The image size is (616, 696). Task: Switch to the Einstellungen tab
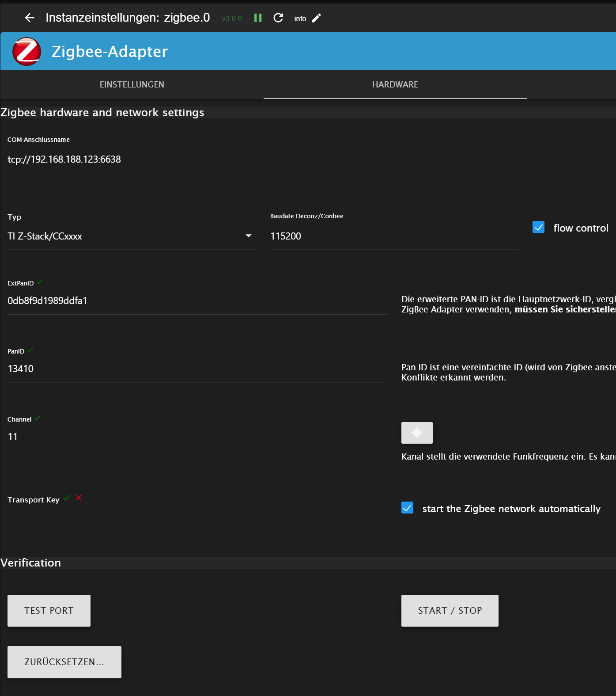(132, 84)
